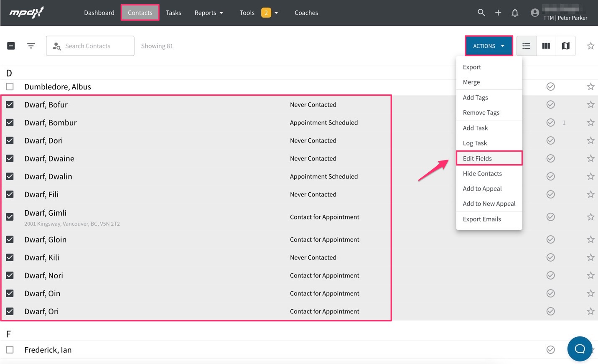Click the MPDX logo
Screen dimensions: 598x364
[26, 13]
